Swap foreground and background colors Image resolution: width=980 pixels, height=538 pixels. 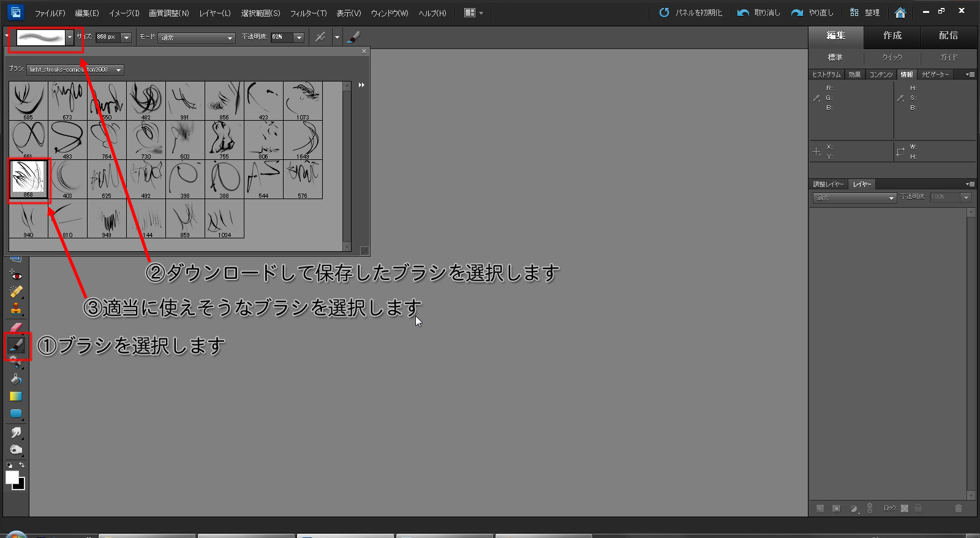pyautogui.click(x=21, y=466)
